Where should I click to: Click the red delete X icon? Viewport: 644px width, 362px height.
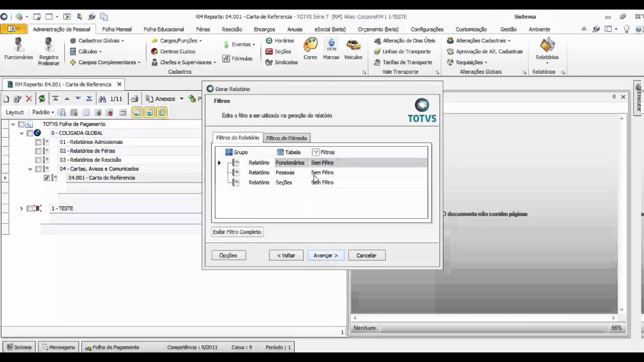(29, 99)
